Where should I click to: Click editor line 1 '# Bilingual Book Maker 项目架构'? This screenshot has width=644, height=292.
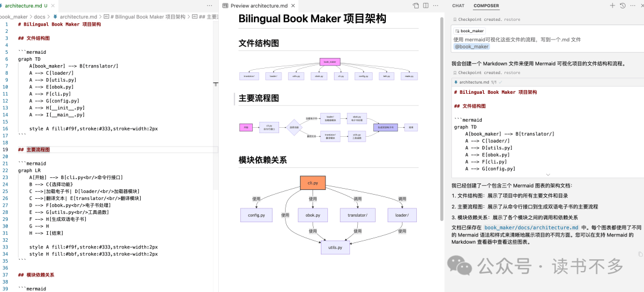pos(60,24)
